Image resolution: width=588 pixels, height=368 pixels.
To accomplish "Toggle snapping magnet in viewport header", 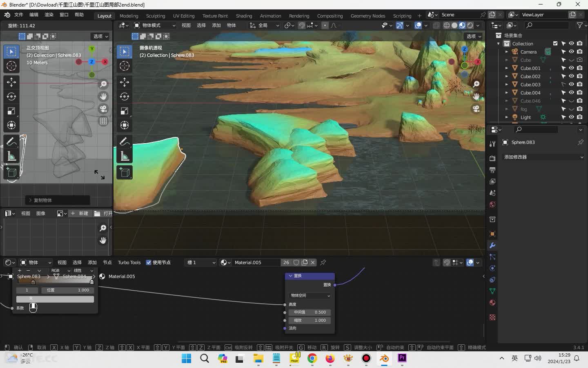I will [x=301, y=25].
